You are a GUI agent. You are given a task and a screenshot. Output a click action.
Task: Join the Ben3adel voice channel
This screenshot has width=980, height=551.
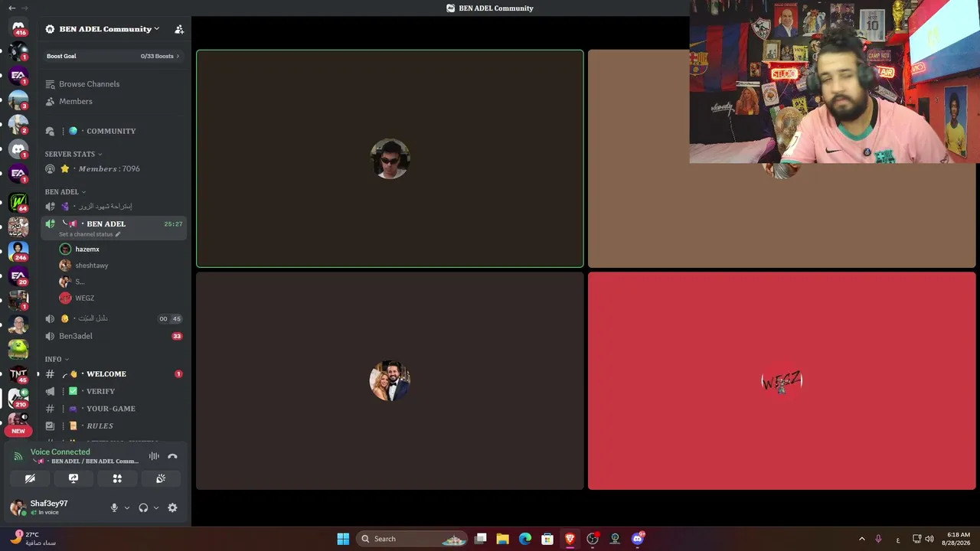113,336
